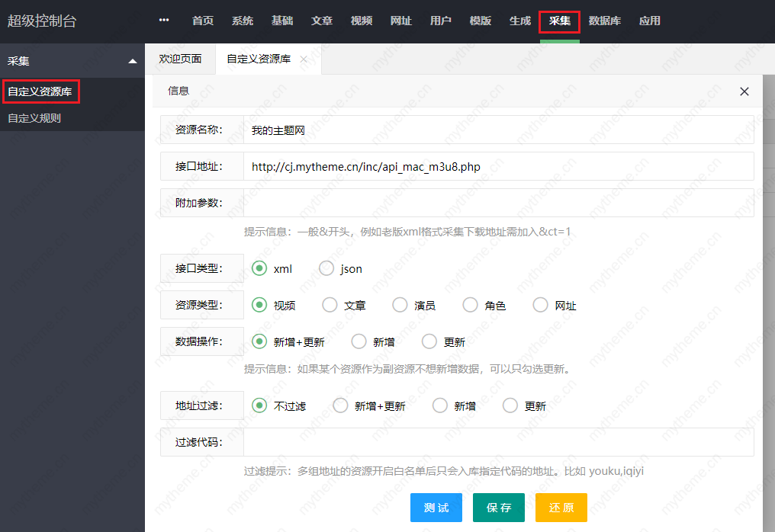Click the 测试 button
Screen dimensions: 775x532
[436, 507]
